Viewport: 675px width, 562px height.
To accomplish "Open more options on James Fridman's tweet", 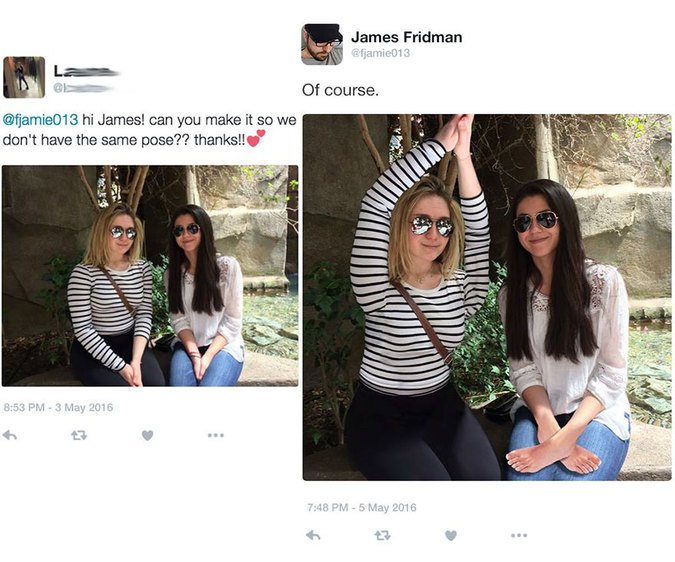I will [x=518, y=535].
